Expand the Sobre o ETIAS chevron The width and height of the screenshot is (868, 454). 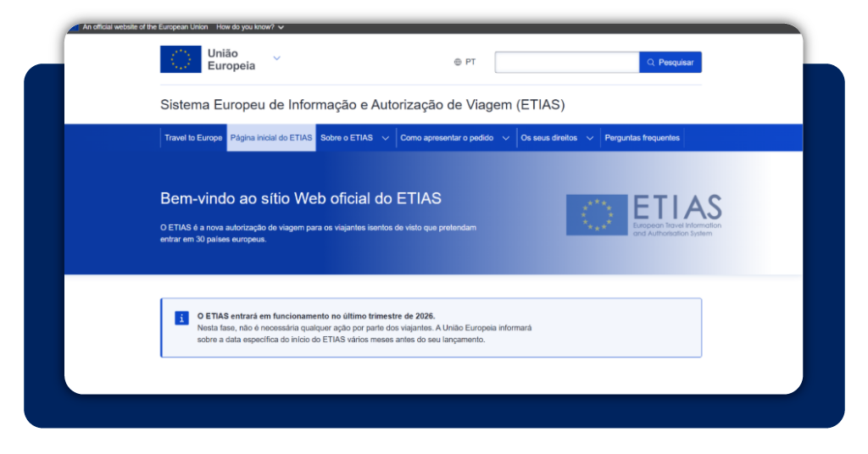(386, 138)
